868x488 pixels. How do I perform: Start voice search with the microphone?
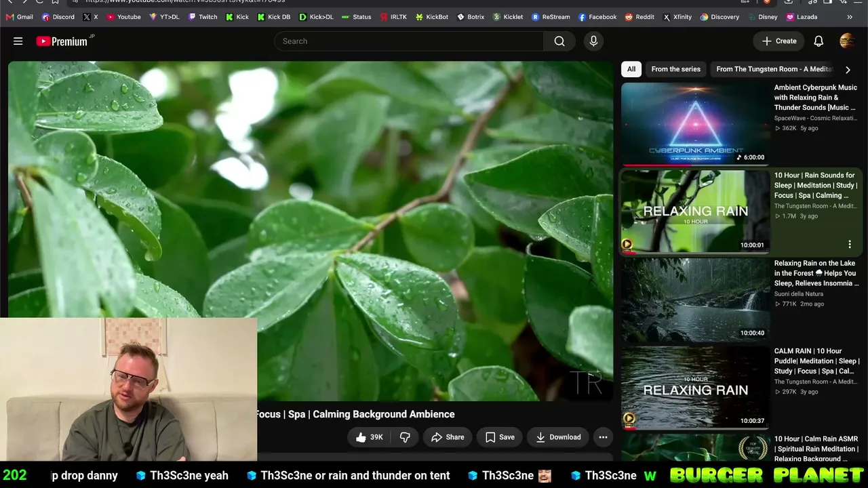click(x=593, y=41)
